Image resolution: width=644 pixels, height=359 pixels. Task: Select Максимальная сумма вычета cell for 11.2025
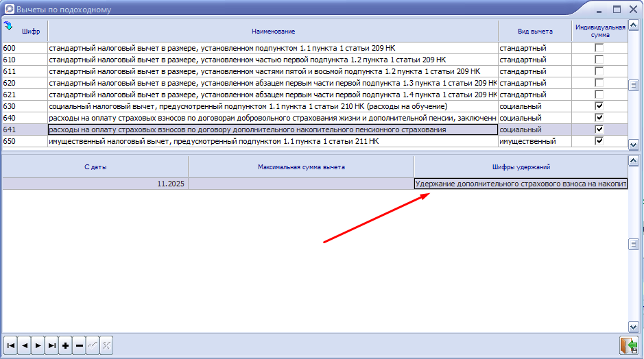301,184
